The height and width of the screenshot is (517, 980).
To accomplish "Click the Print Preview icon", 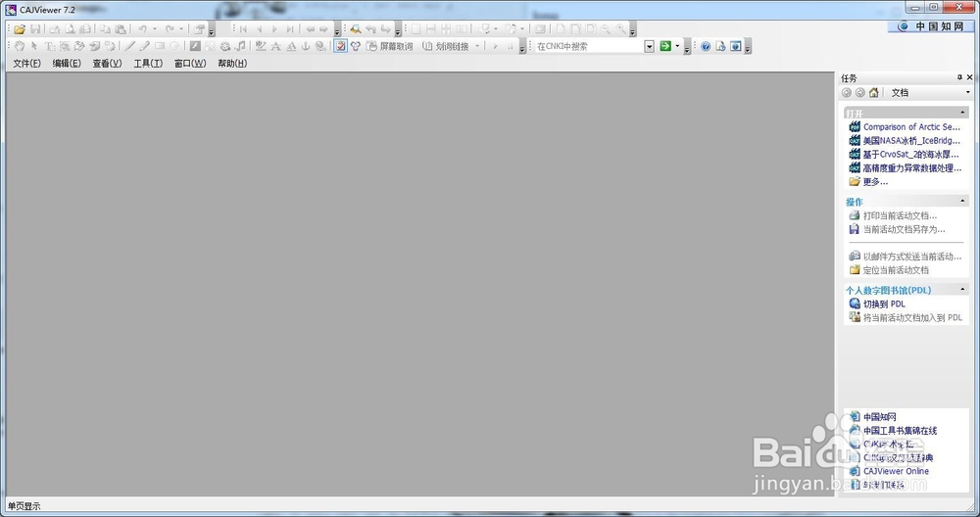I will pyautogui.click(x=70, y=29).
